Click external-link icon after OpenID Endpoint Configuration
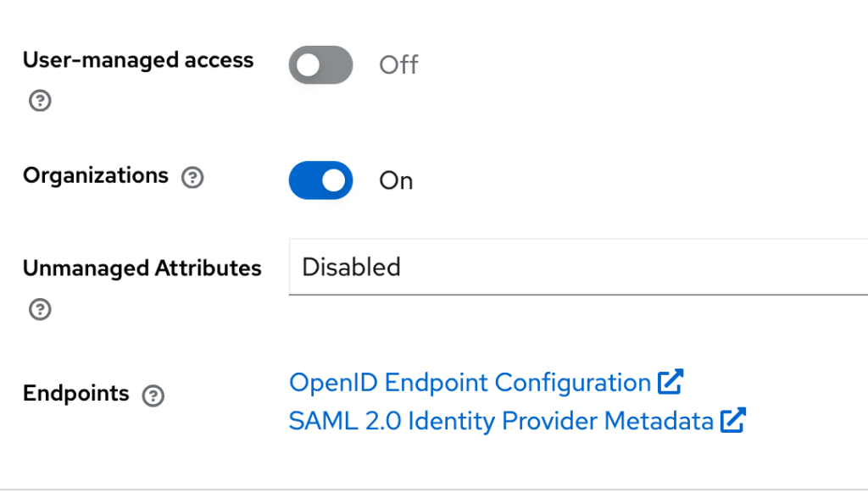This screenshot has height=492, width=868. [670, 381]
